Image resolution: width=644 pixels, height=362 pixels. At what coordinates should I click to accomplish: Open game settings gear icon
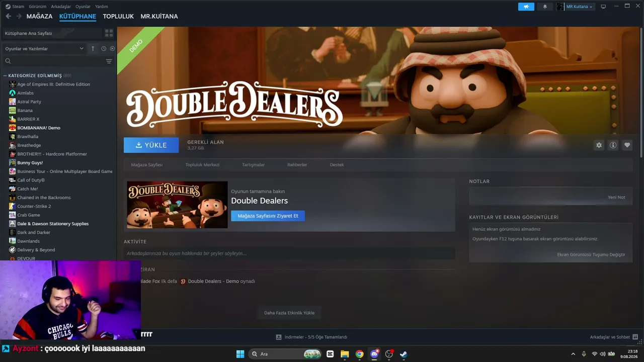(599, 145)
